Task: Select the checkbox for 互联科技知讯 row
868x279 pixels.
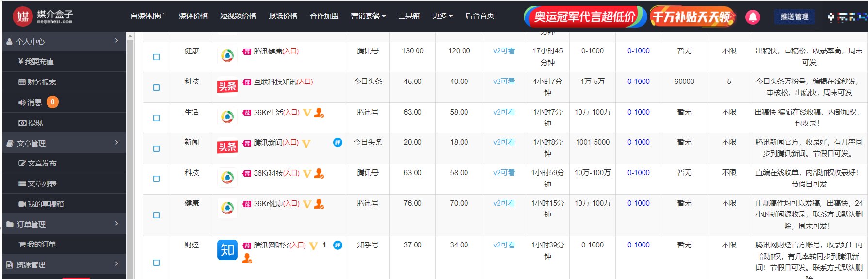Action: [x=156, y=88]
